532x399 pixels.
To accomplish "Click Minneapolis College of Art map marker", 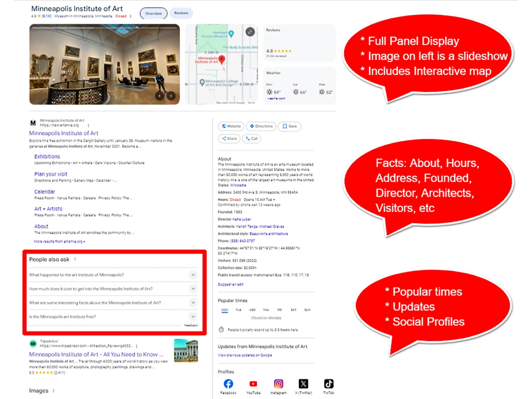I will [x=202, y=82].
